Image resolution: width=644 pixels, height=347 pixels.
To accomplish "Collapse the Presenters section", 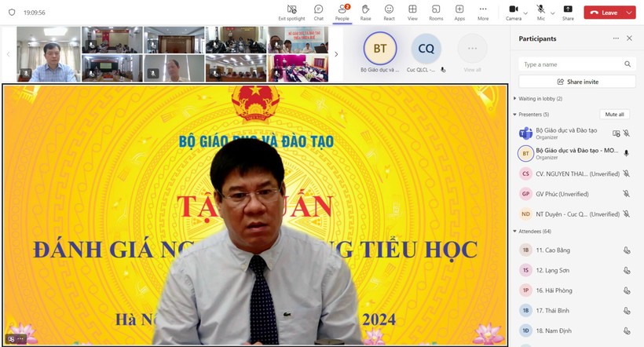I will [514, 115].
